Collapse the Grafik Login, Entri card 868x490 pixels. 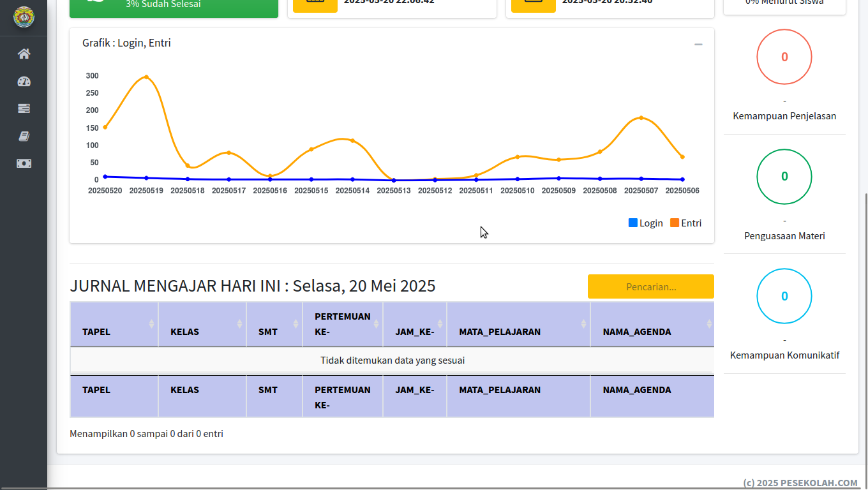point(698,44)
